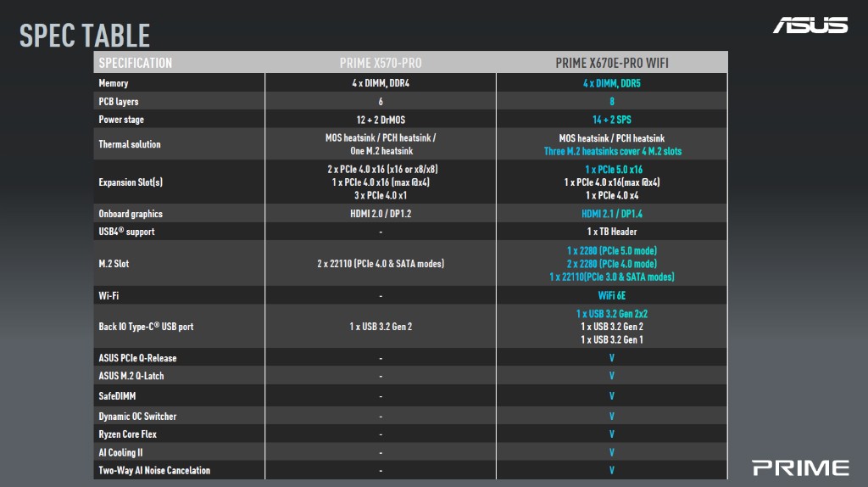Click the check mark for SafeDIMM
The height and width of the screenshot is (487, 868).
611,396
